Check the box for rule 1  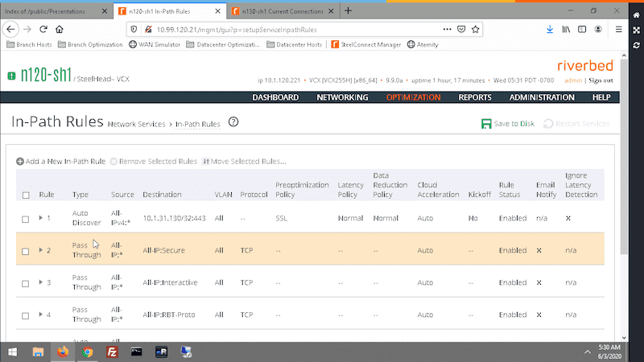26,219
